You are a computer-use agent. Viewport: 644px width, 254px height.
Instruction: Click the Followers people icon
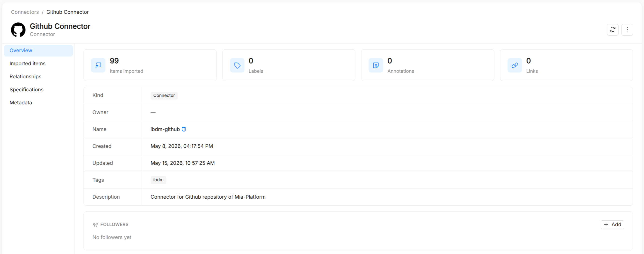tap(95, 225)
